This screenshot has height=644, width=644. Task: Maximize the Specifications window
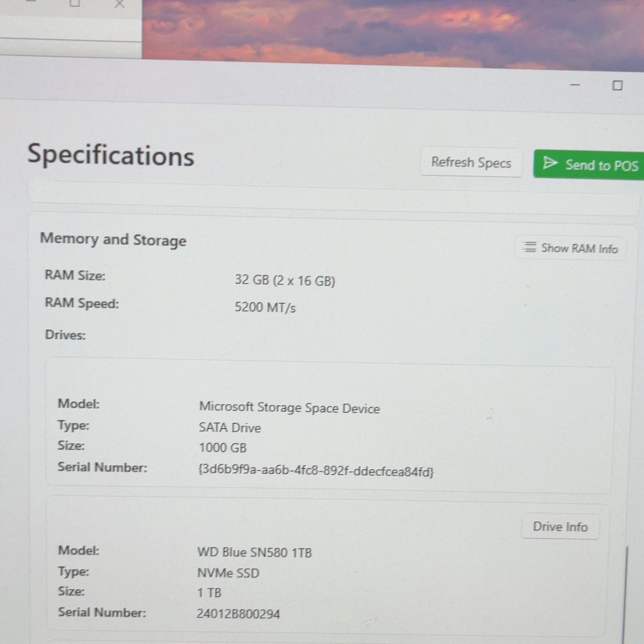[617, 86]
